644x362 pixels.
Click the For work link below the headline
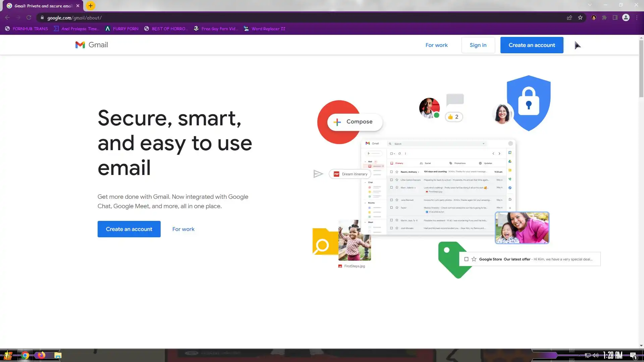click(x=183, y=229)
